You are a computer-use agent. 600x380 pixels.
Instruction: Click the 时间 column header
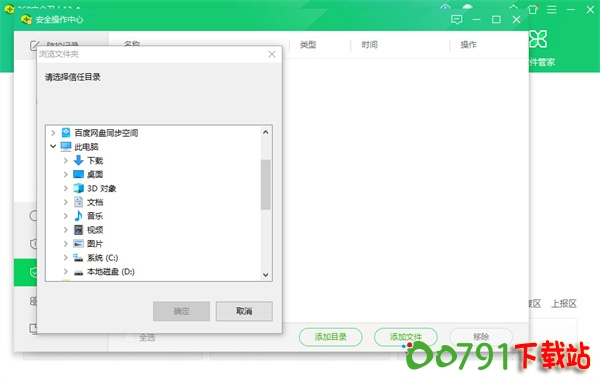click(x=370, y=45)
